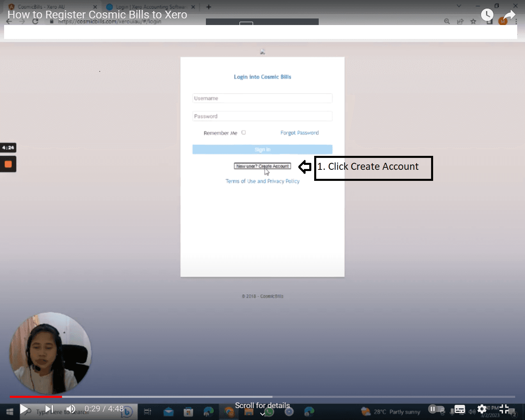The image size is (525, 420).
Task: Click the presenter webcam bubble
Action: (50, 353)
